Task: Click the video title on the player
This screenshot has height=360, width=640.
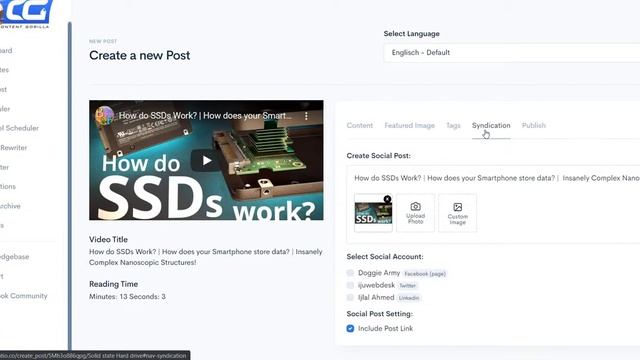Action: [205, 116]
